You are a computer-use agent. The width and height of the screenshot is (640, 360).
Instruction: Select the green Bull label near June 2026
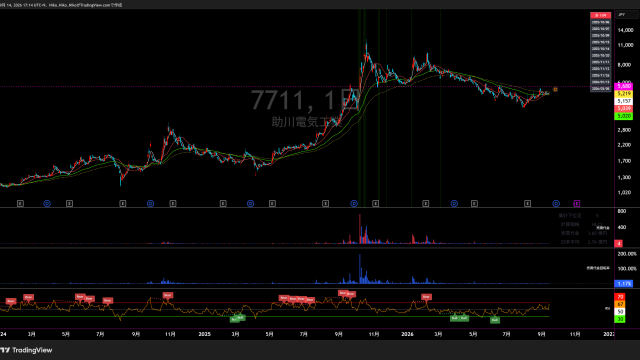click(495, 320)
